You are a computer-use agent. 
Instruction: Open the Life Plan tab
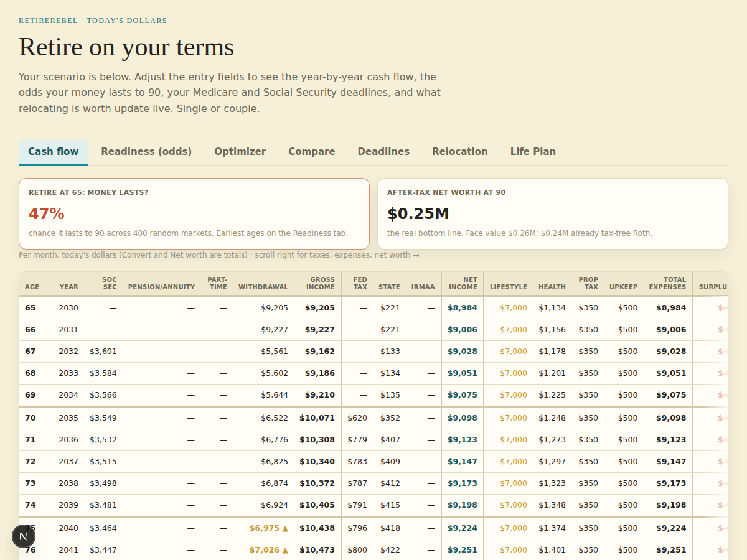533,152
